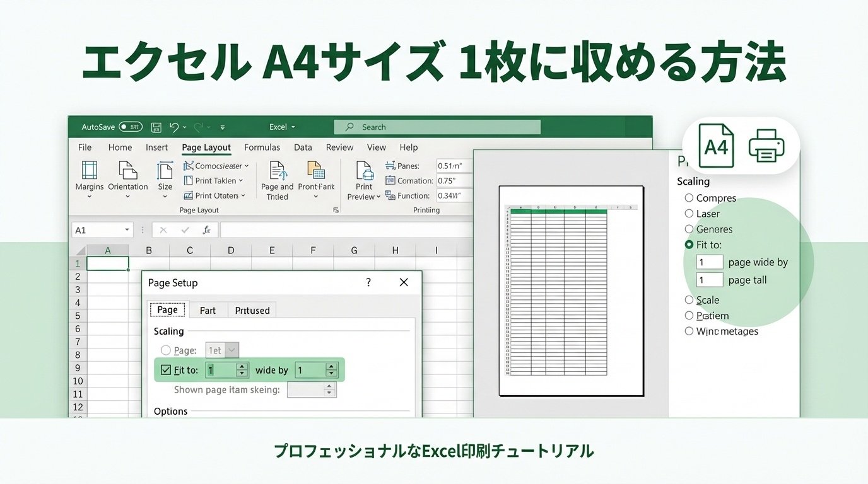Check the Fit to checkbox in Page Setup
Screen dimensions: 868x484
[166, 370]
